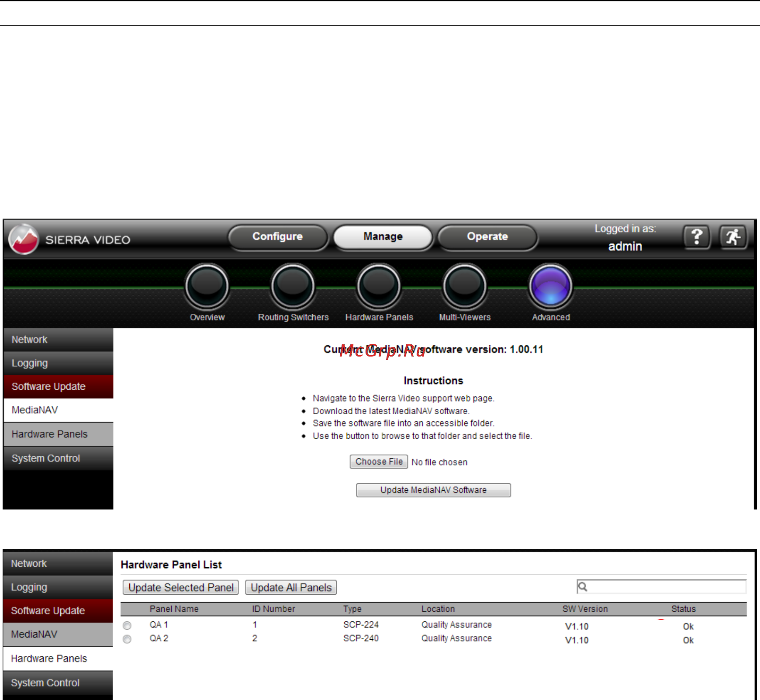Click the Type column header
This screenshot has width=760, height=700.
tap(352, 609)
